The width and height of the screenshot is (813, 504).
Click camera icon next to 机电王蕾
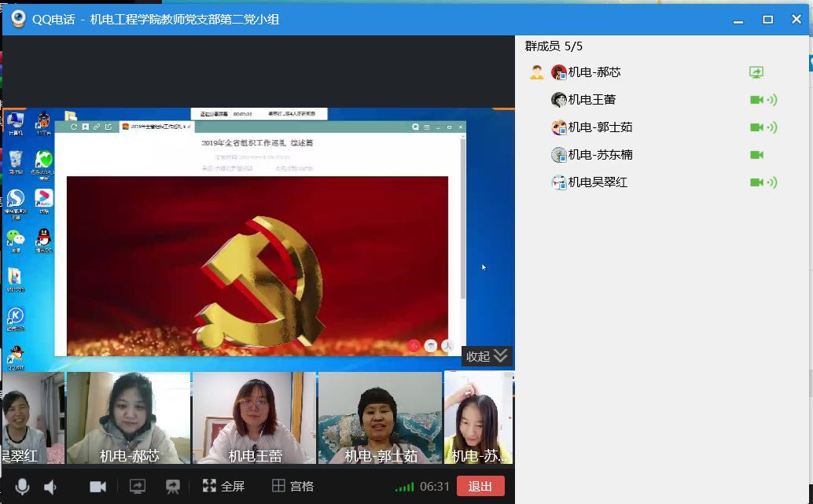pos(756,100)
